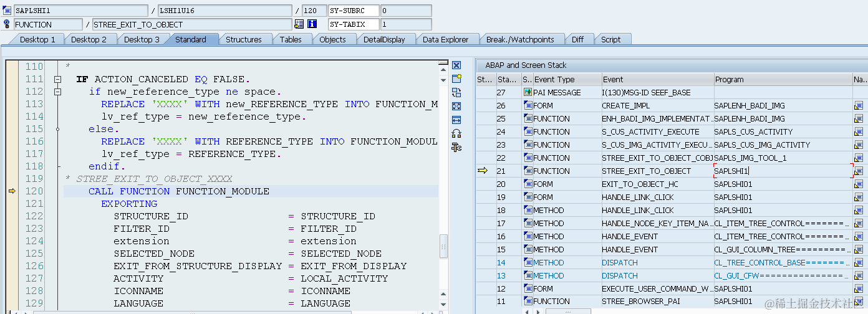Click the source icon in CREATE_IMPL row
The width and height of the screenshot is (868, 314).
tap(528, 105)
